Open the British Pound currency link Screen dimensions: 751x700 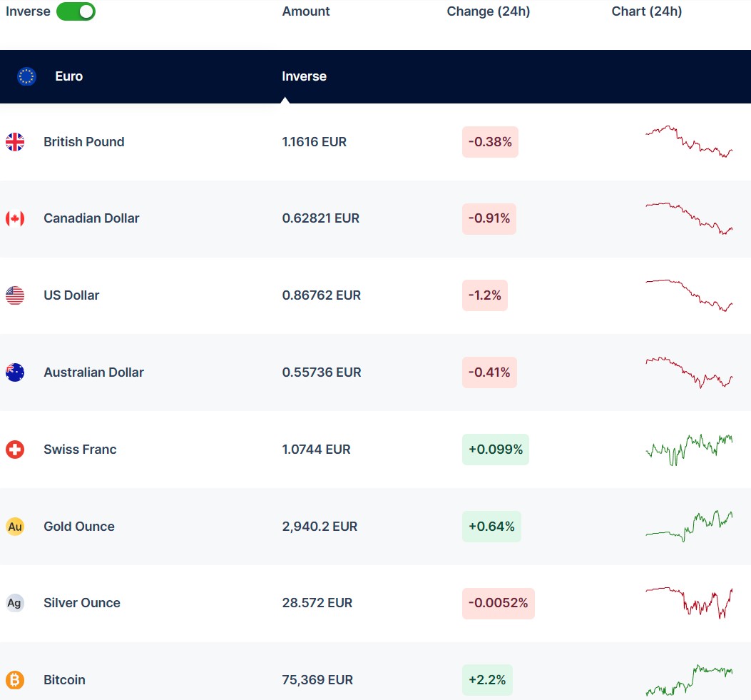tap(83, 142)
